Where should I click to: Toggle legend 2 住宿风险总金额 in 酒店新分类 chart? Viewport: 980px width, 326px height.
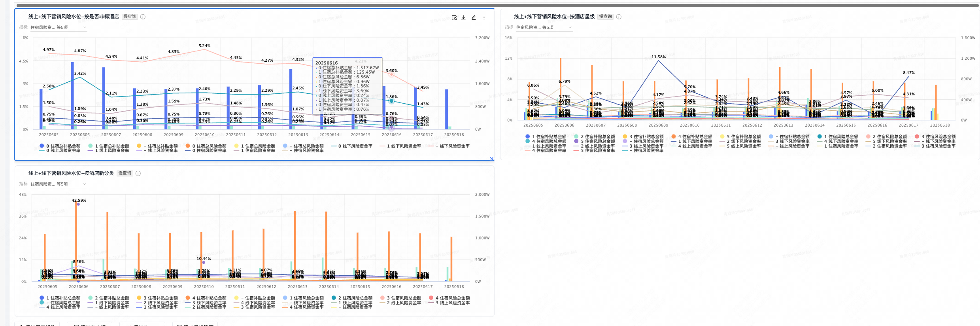[352, 298]
